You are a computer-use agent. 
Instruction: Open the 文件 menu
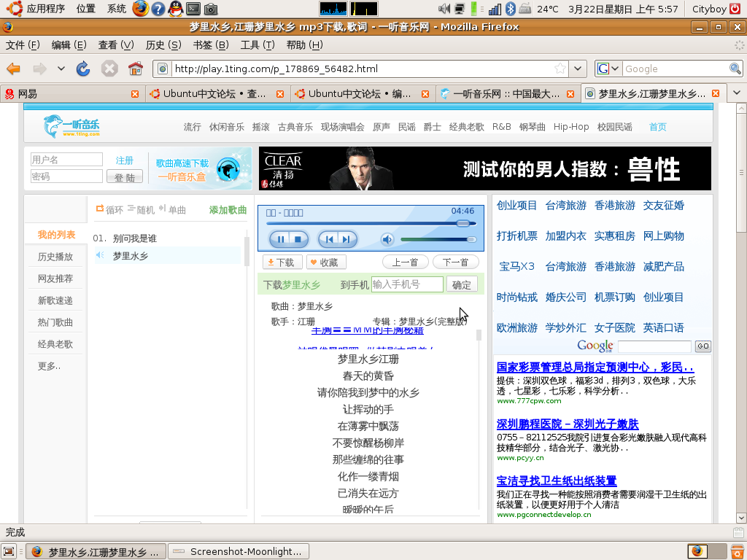[x=23, y=44]
